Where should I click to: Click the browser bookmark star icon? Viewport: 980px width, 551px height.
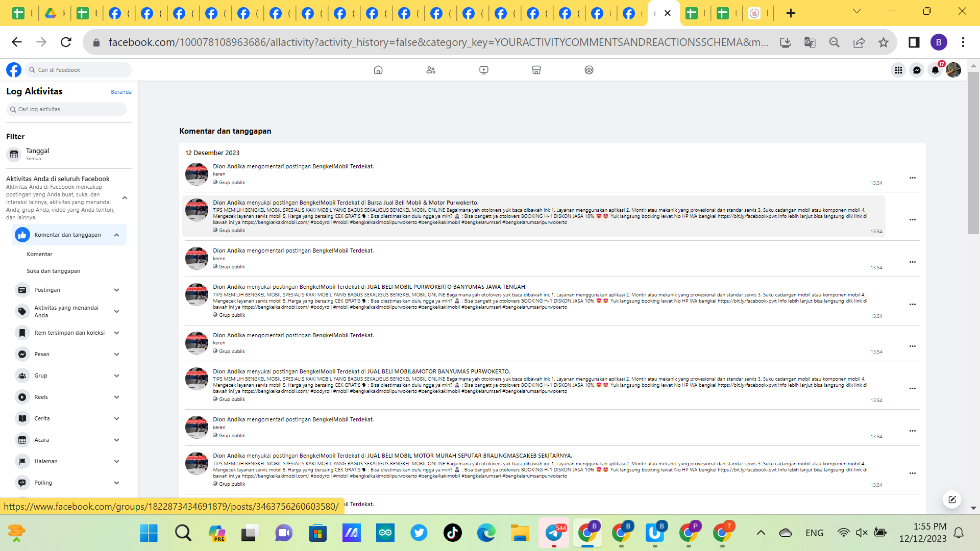(883, 42)
